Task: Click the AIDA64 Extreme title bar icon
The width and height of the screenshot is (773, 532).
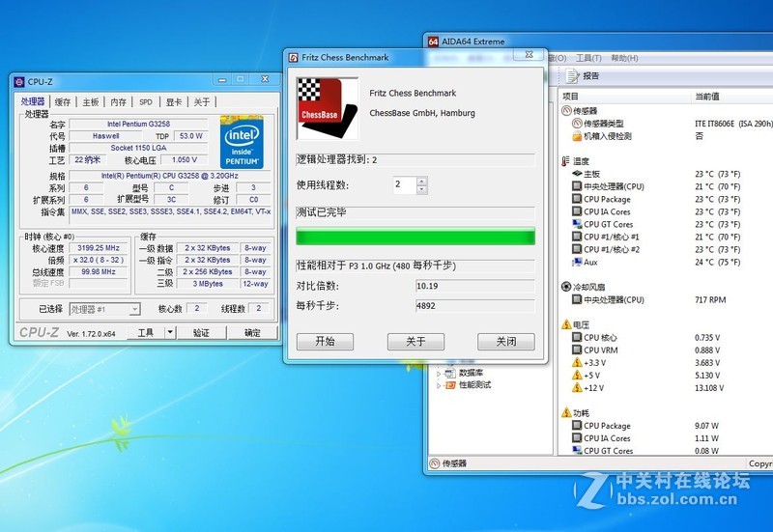Action: (433, 42)
